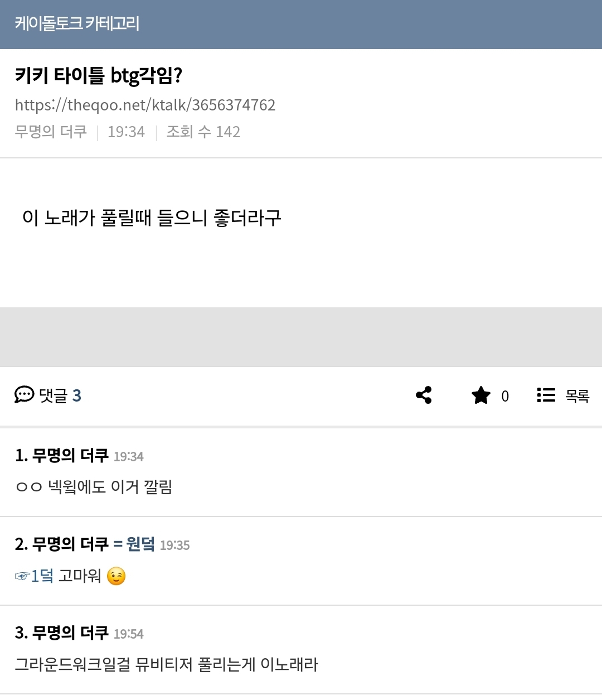Select the author name of comment 1
602x700 pixels.
click(70, 456)
